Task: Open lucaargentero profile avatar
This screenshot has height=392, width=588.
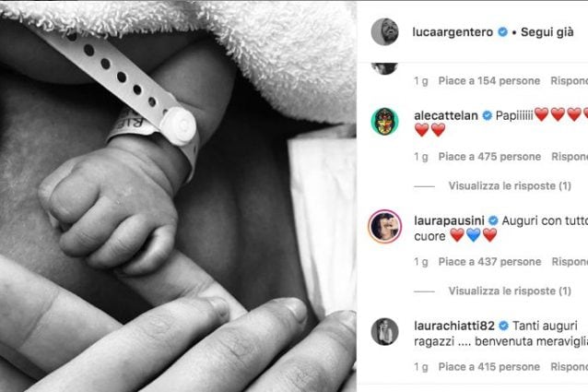Action: pos(384,32)
